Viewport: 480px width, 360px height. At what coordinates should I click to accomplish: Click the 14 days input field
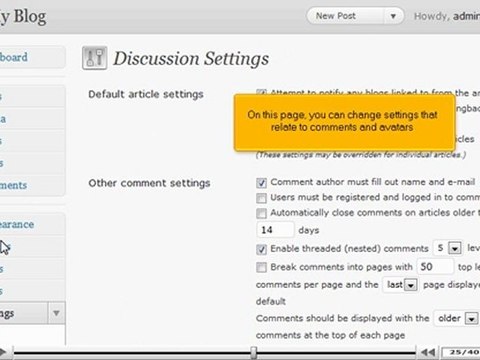[275, 230]
